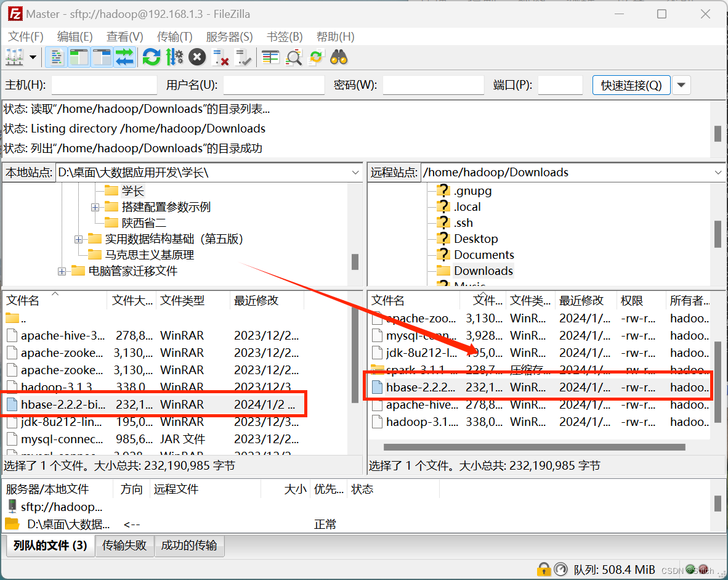This screenshot has height=580, width=728.
Task: Open the Site Manager dropdown arrow
Action: pos(32,57)
